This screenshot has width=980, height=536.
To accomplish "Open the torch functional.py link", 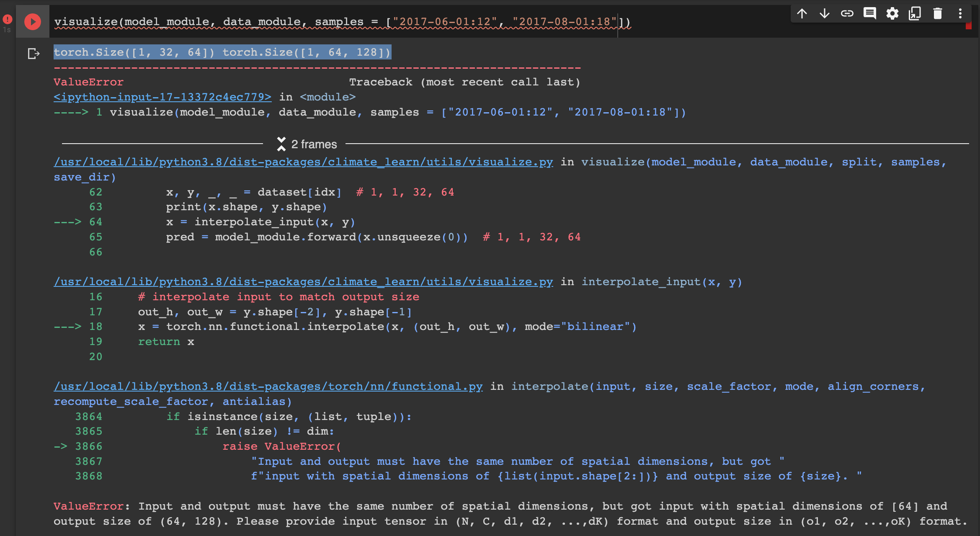I will [x=268, y=387].
